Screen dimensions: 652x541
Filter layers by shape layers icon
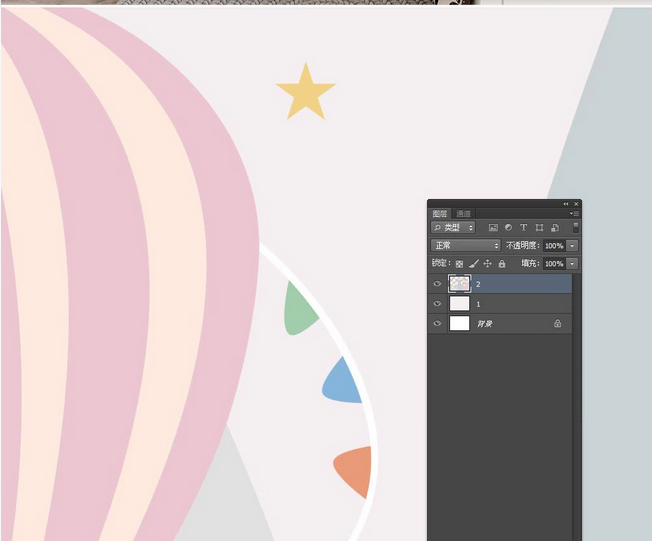click(x=539, y=228)
